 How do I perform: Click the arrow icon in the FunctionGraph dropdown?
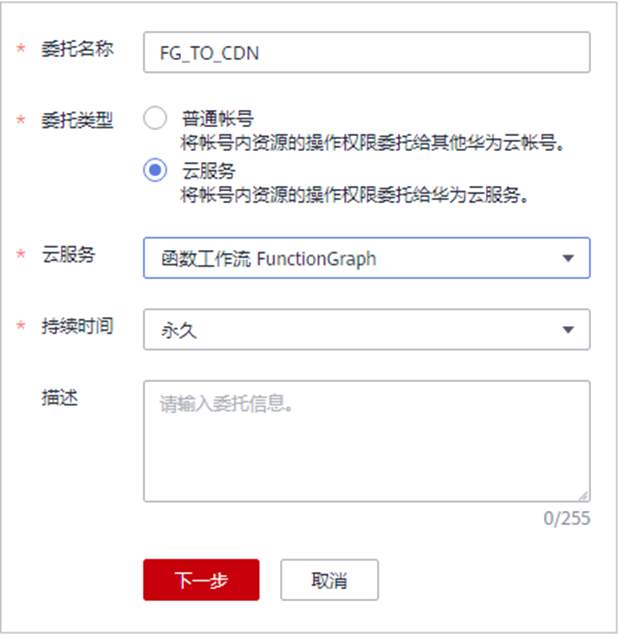tap(568, 258)
